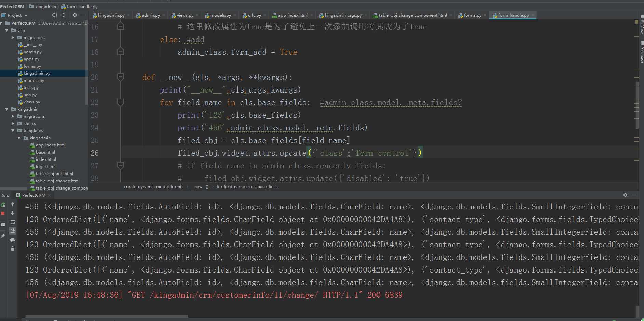Select apps.py in project tree

click(31, 59)
